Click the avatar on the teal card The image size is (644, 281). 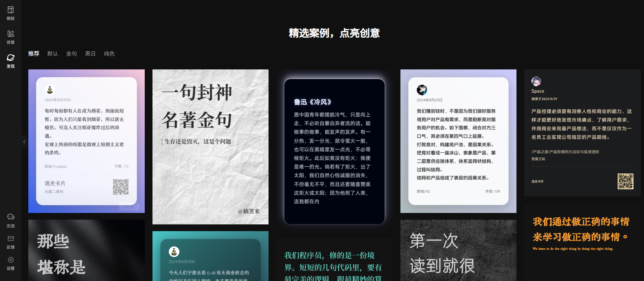174,251
